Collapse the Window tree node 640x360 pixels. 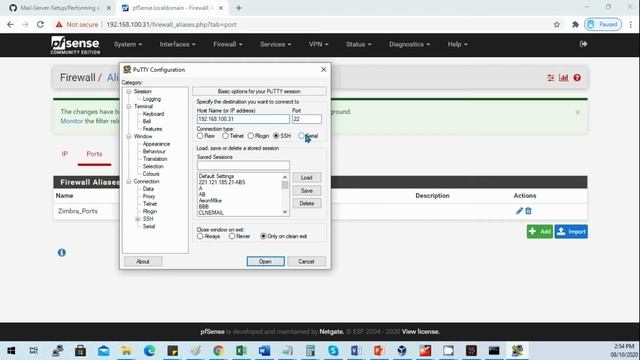[x=129, y=136]
